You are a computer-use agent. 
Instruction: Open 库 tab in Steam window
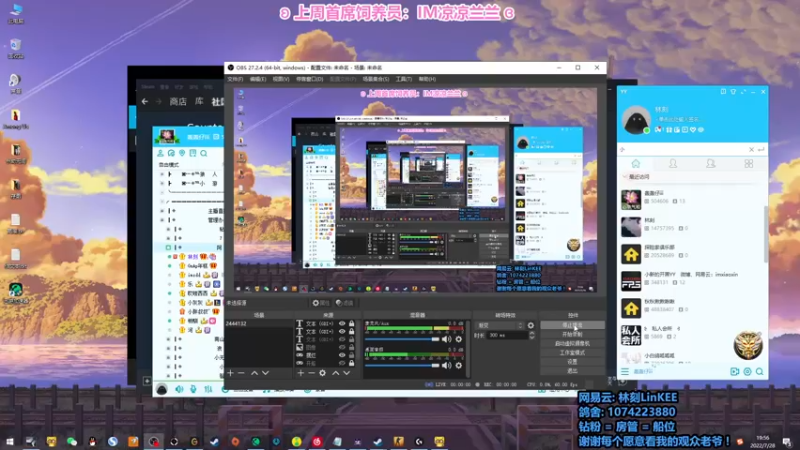coord(199,102)
